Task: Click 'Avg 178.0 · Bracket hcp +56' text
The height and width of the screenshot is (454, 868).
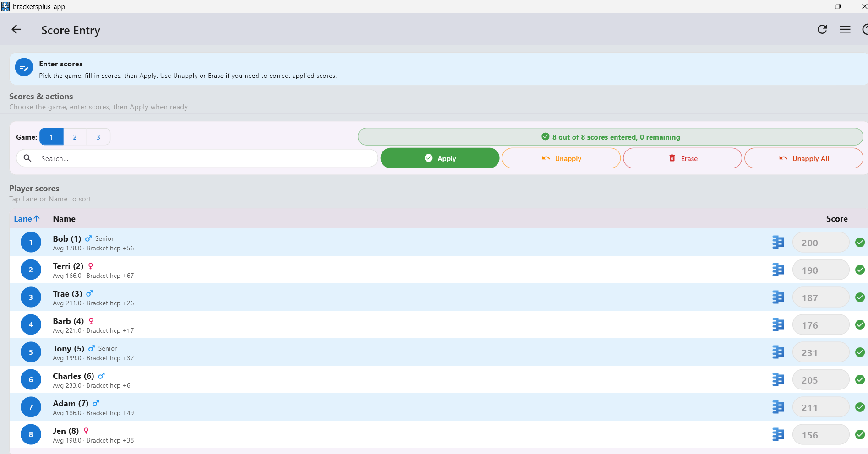Action: pos(93,248)
